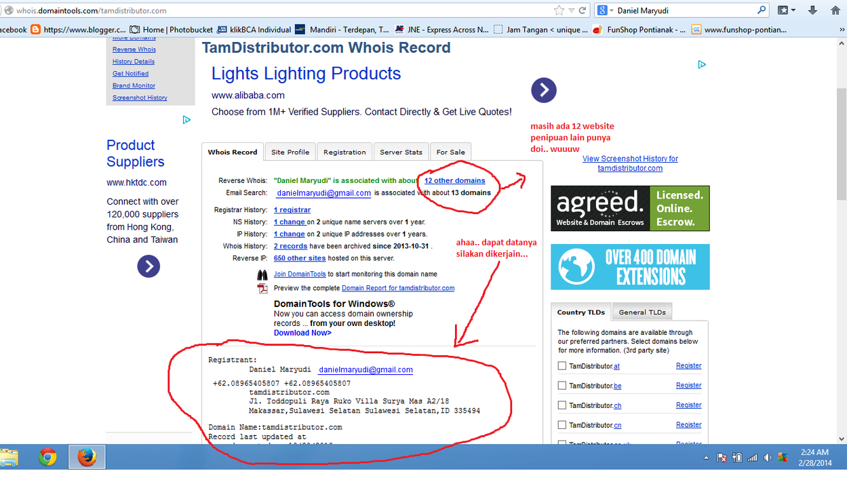This screenshot has height=488, width=868.
Task: Open the 12 other domains link
Action: pos(455,181)
